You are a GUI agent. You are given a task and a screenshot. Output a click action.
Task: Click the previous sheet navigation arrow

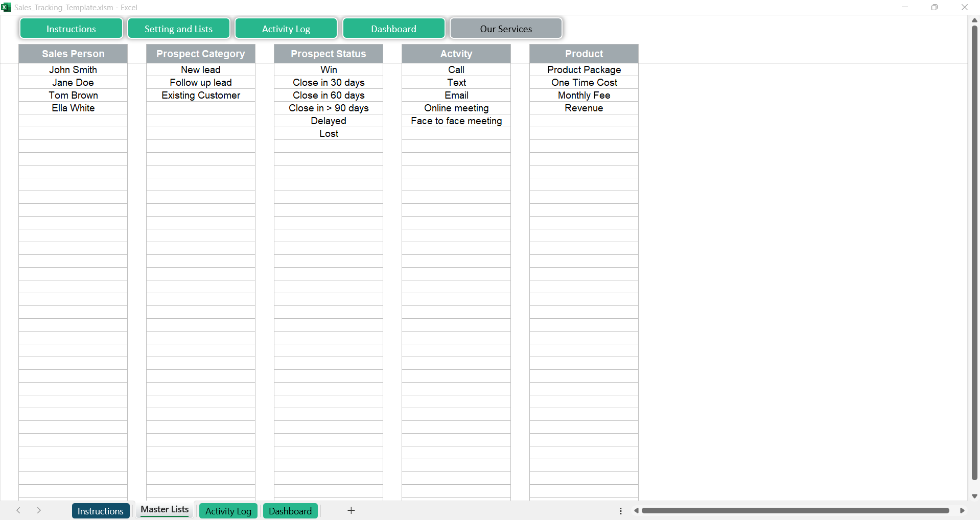18,510
